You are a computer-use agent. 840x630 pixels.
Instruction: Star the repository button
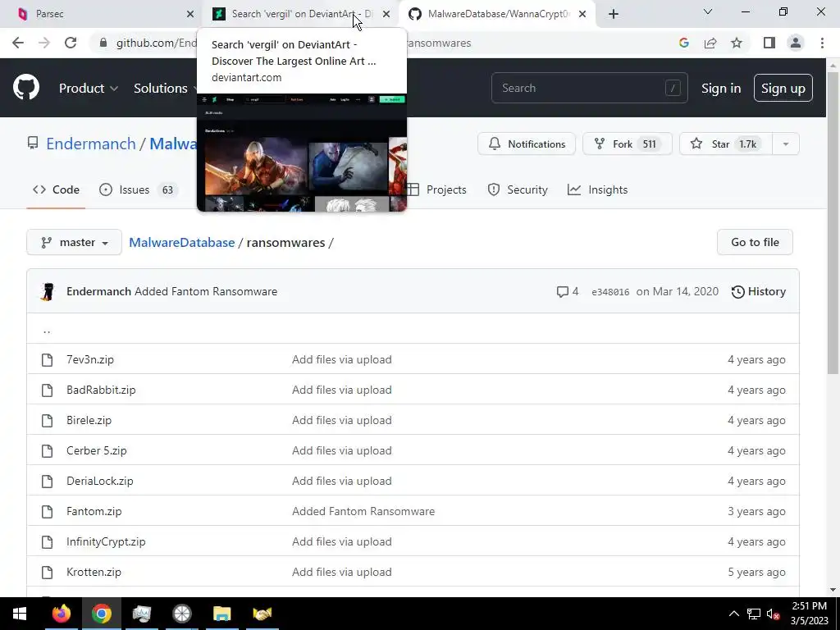pos(726,144)
